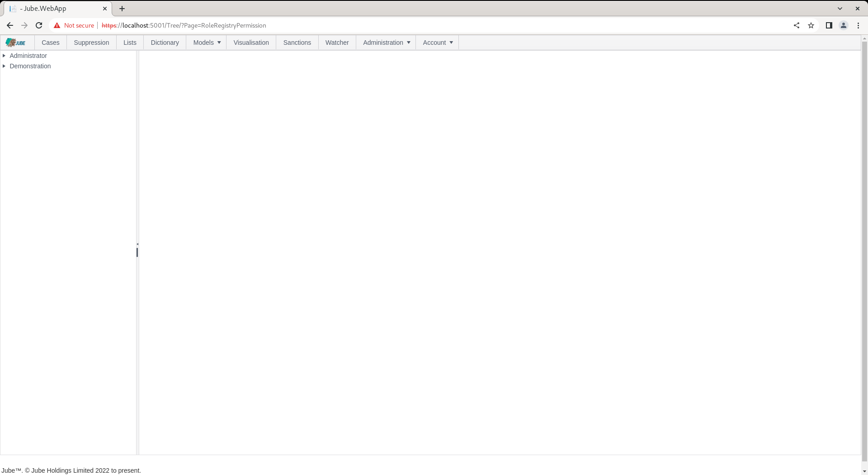Open the Administration dropdown menu
This screenshot has width=868, height=475.
[386, 43]
